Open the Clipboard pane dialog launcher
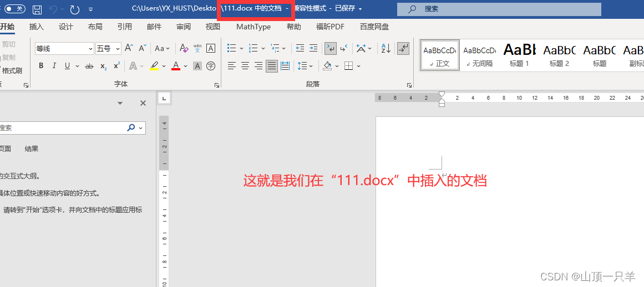Image resolution: width=644 pixels, height=287 pixels. click(x=26, y=85)
